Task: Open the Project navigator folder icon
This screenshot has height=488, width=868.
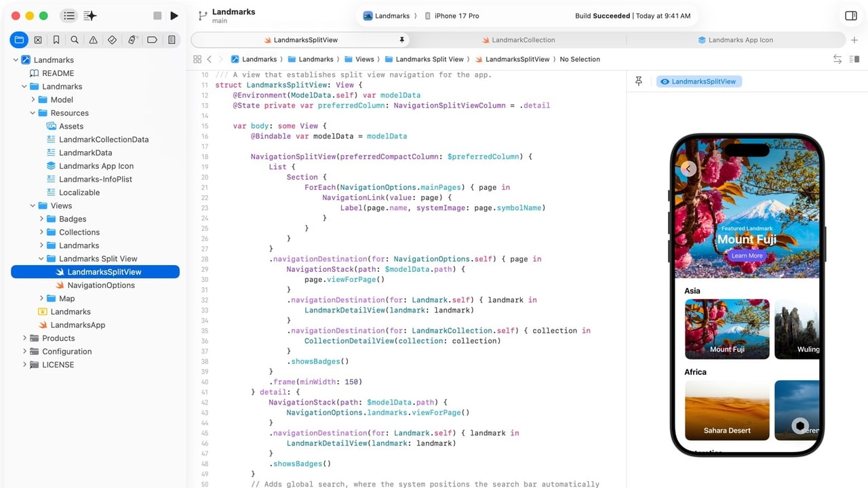Action: [x=19, y=40]
